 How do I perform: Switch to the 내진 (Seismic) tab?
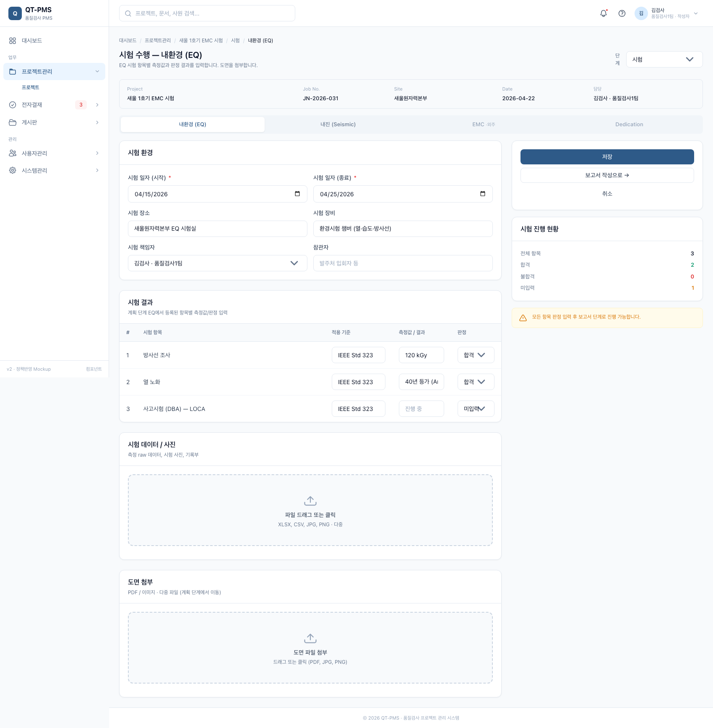coord(338,125)
